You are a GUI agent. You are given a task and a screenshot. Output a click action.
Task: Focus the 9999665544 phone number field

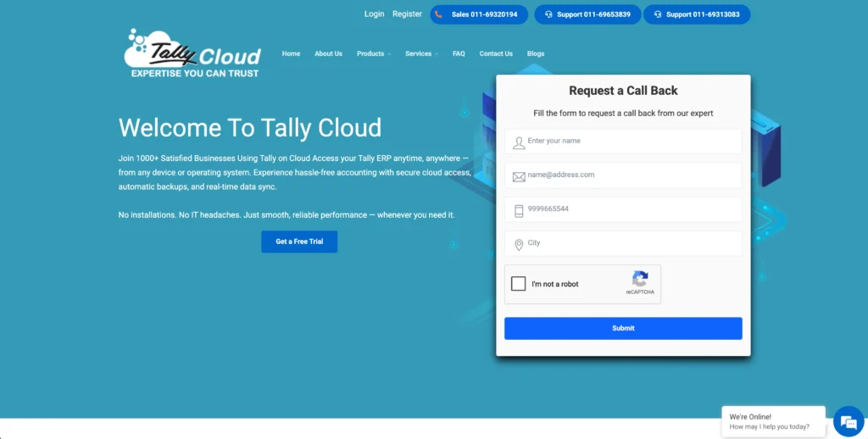[623, 209]
